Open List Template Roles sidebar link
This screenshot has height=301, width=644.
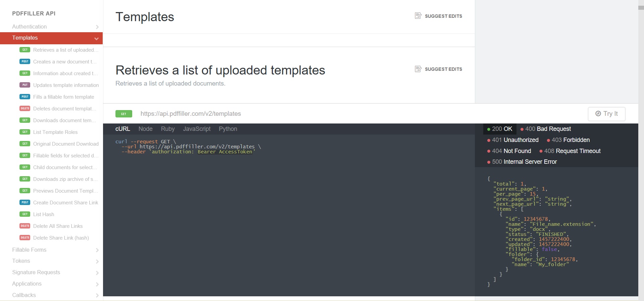click(x=55, y=132)
